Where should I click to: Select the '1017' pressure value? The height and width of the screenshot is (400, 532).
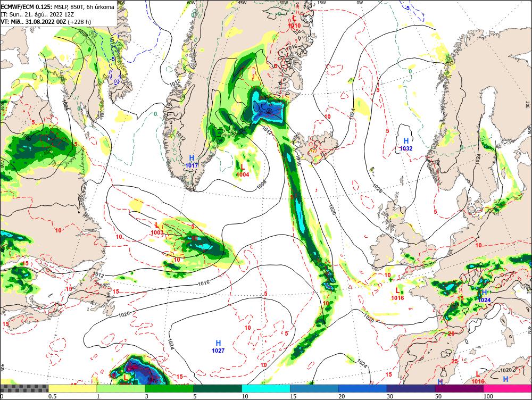(192, 165)
